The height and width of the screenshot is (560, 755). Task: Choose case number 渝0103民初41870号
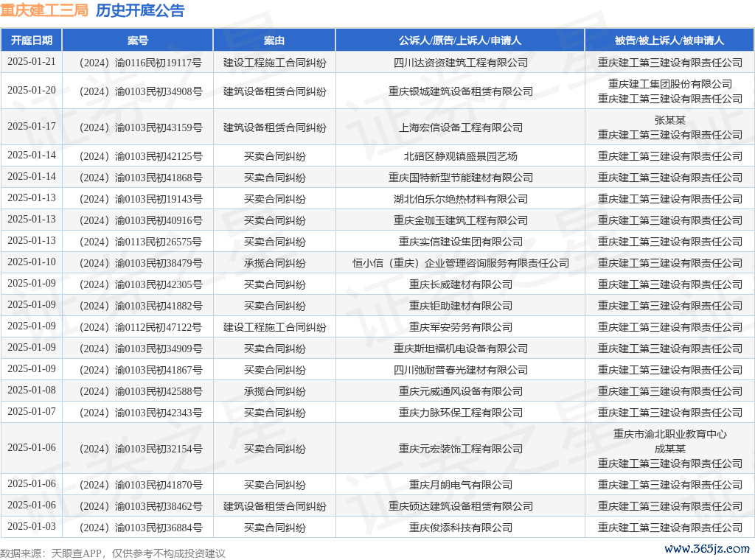point(141,485)
